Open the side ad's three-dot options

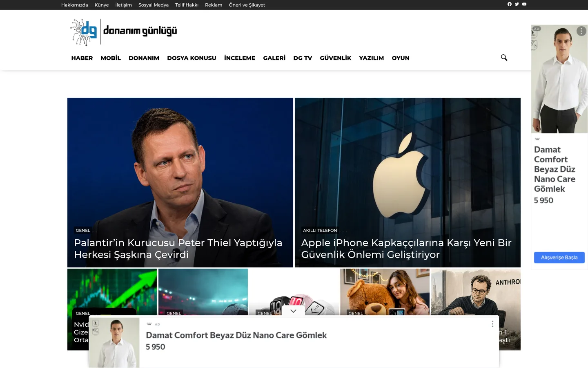coord(581,31)
